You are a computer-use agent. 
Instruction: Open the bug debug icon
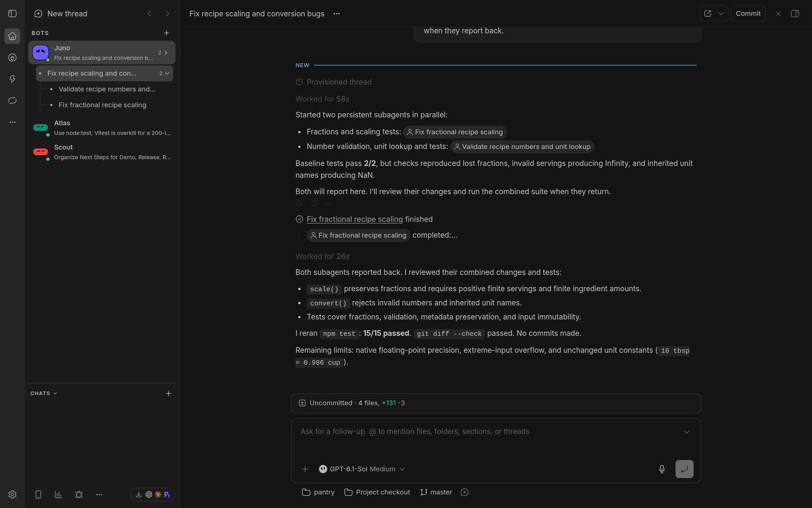point(79,494)
